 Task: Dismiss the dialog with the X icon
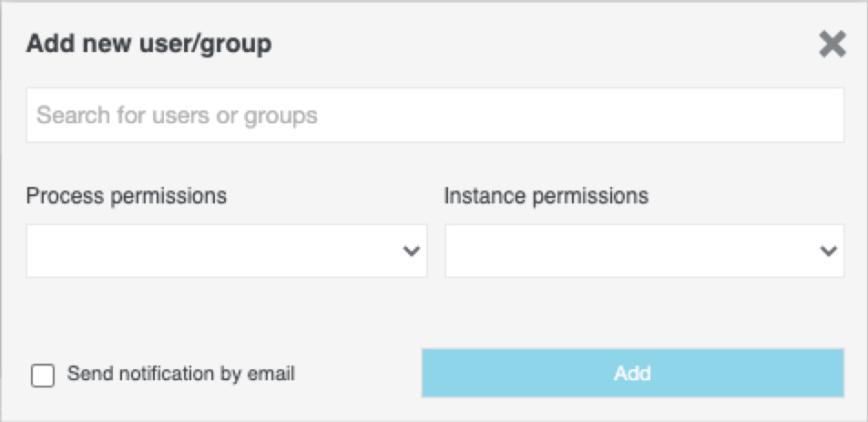832,44
